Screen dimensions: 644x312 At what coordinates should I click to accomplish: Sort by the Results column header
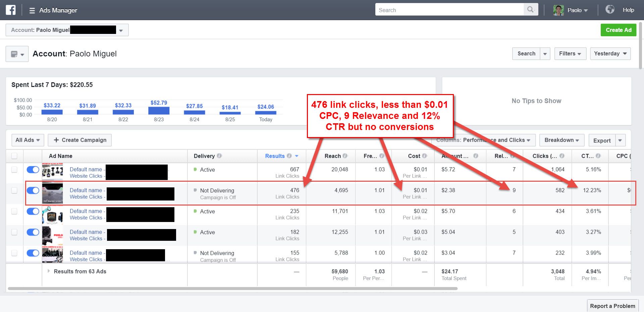[275, 156]
